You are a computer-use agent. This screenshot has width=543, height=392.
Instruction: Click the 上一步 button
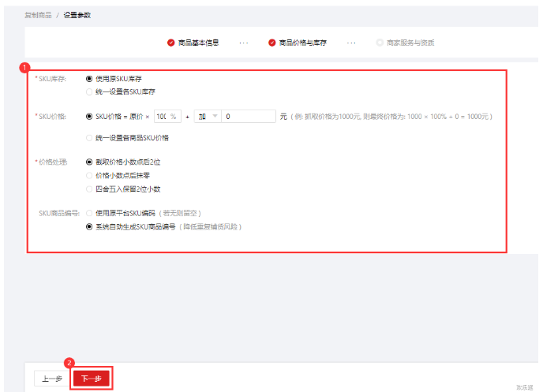coord(52,379)
